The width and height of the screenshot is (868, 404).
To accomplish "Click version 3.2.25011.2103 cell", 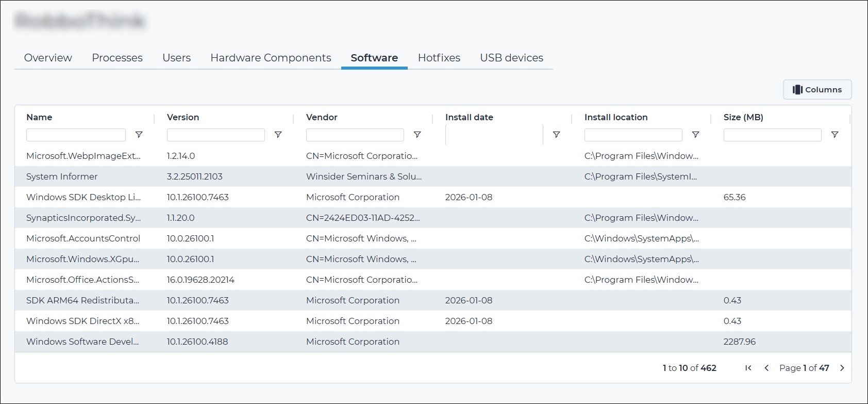I will click(195, 176).
